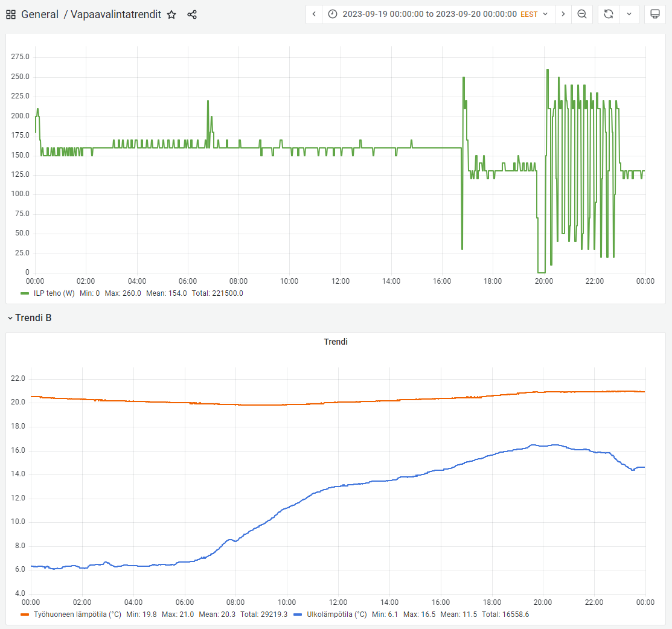Image resolution: width=672 pixels, height=629 pixels.
Task: Click the green ILP teho color swatch
Action: tap(25, 293)
